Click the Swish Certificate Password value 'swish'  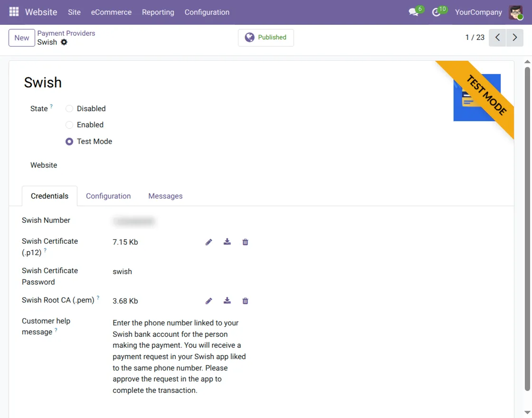122,272
